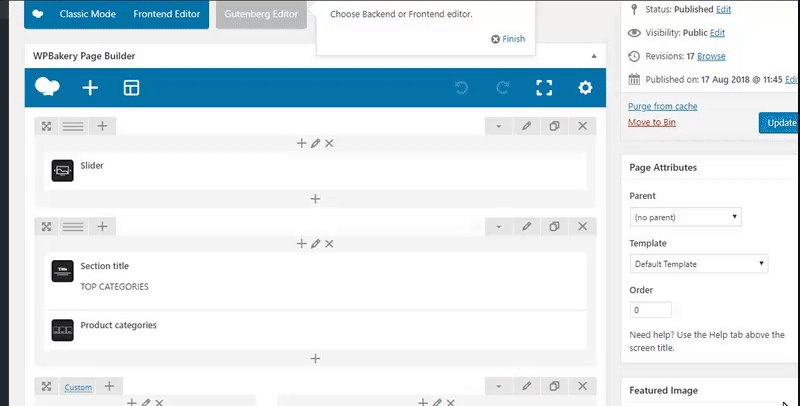The height and width of the screenshot is (406, 800).
Task: Open the Templates layout icon
Action: click(x=131, y=88)
